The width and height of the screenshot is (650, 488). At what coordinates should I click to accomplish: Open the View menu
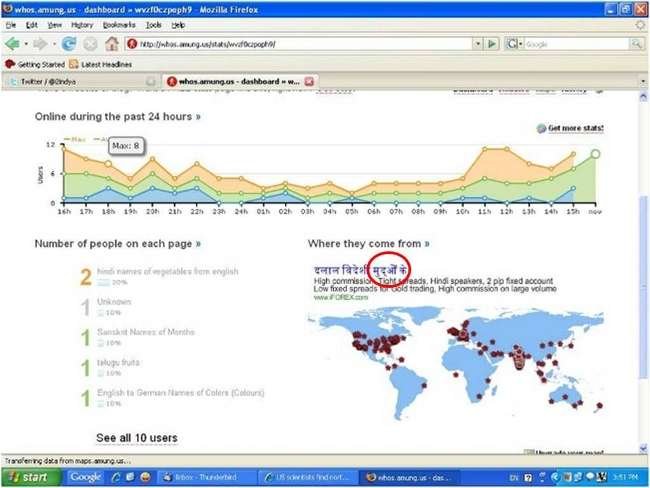[54, 25]
